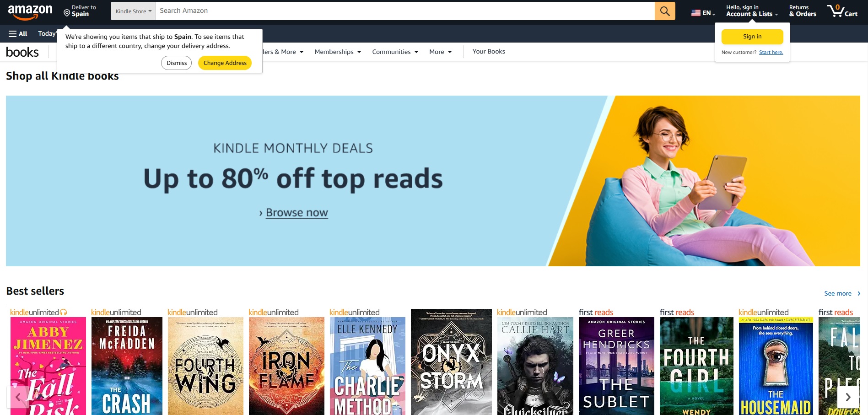Screen dimensions: 868x415
Task: Click the orange search magnifier button
Action: (665, 11)
